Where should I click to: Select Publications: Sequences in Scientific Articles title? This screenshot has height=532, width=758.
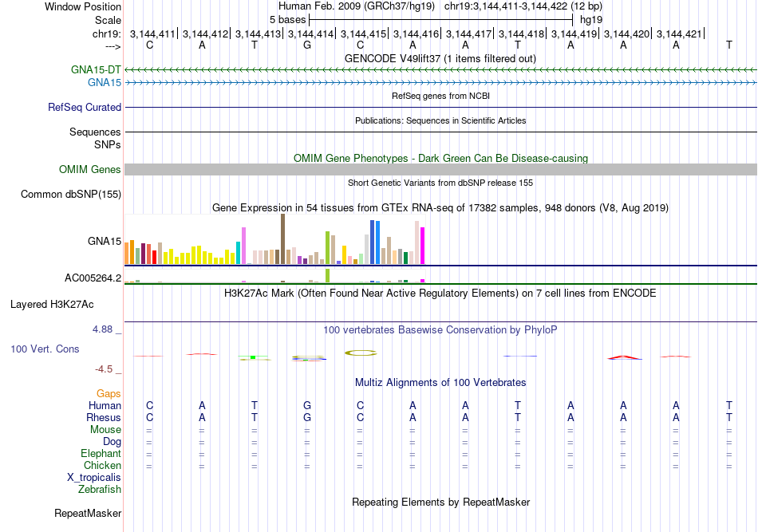[x=440, y=120]
